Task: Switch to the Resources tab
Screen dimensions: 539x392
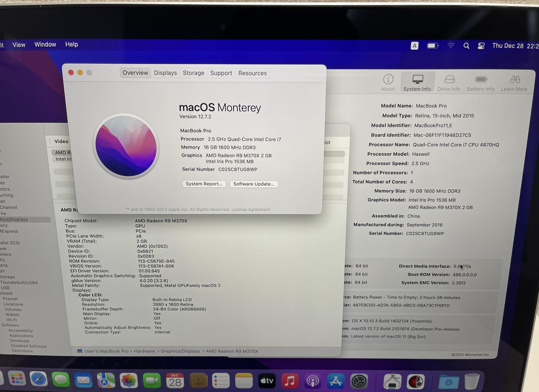Action: tap(253, 73)
